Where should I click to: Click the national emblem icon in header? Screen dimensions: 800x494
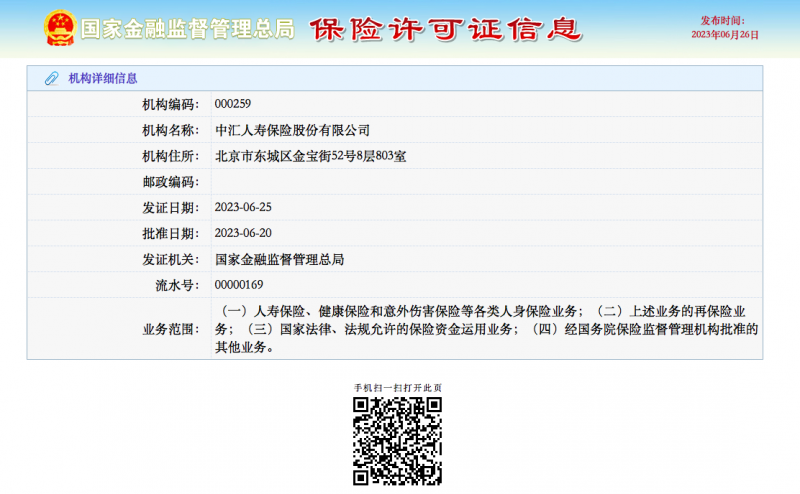point(60,28)
